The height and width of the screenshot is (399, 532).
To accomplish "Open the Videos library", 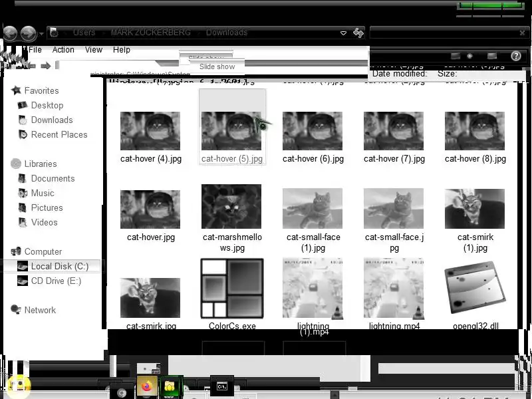I will click(44, 222).
